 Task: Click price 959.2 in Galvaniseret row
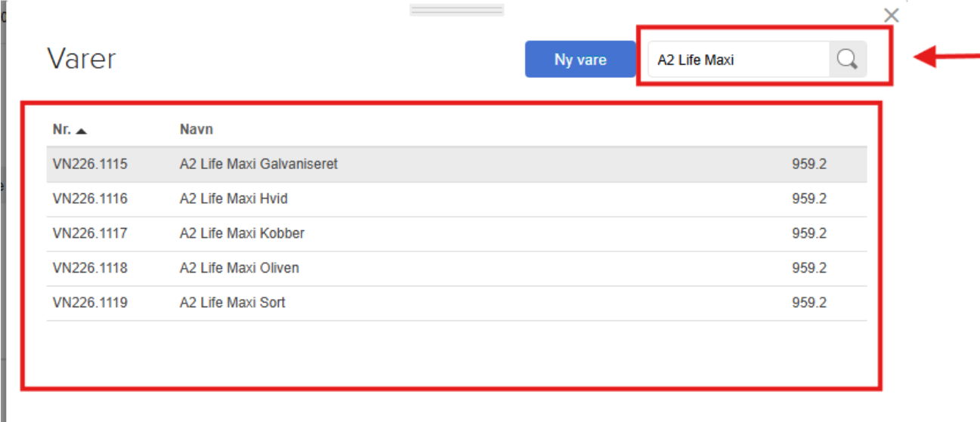click(x=808, y=164)
